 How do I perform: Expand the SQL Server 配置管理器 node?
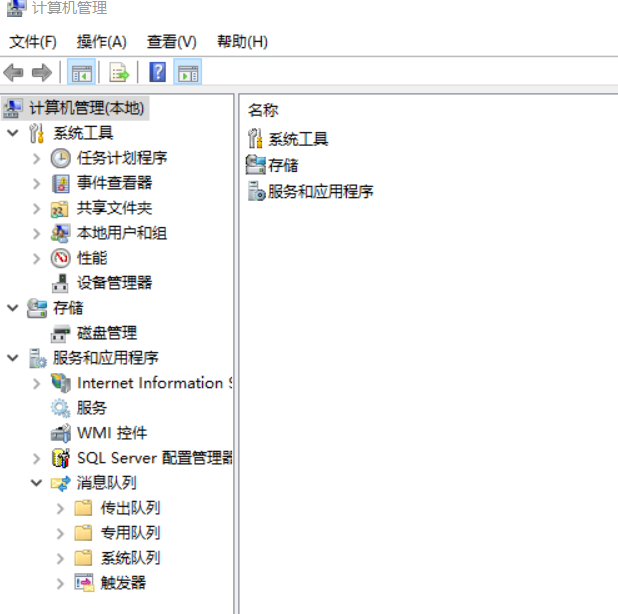37,458
